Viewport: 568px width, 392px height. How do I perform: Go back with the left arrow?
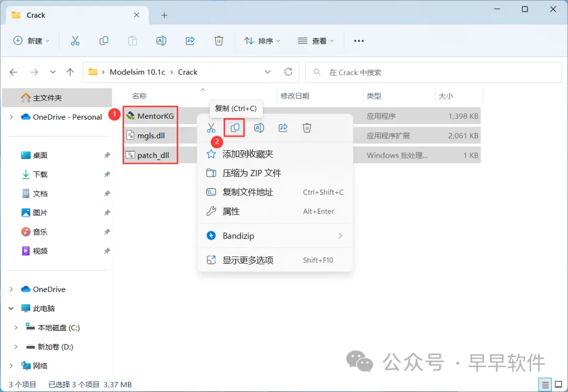(13, 72)
